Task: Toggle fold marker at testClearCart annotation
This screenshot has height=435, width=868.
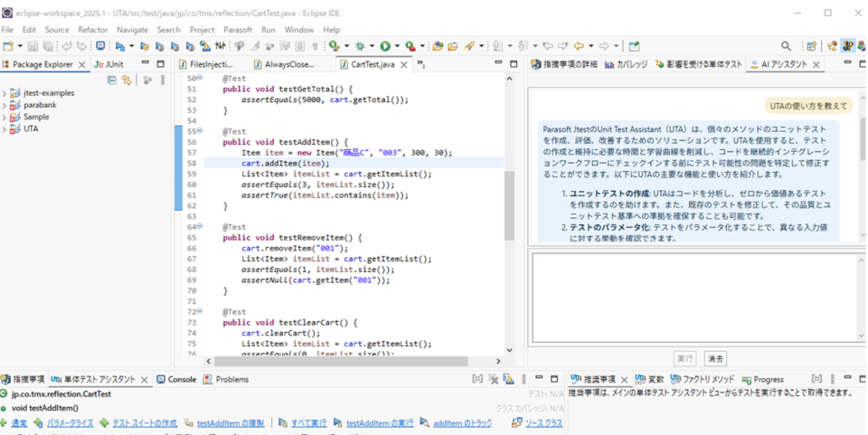Action: pos(200,311)
